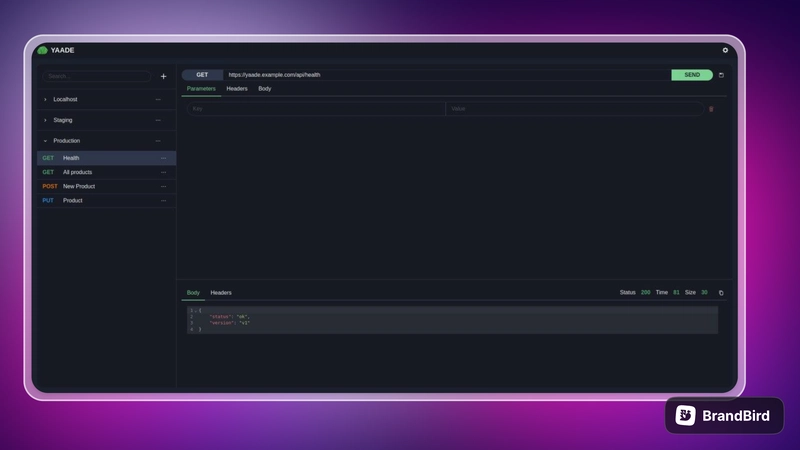The height and width of the screenshot is (450, 800).
Task: Collapse the Production collection chevron
Action: (45, 141)
